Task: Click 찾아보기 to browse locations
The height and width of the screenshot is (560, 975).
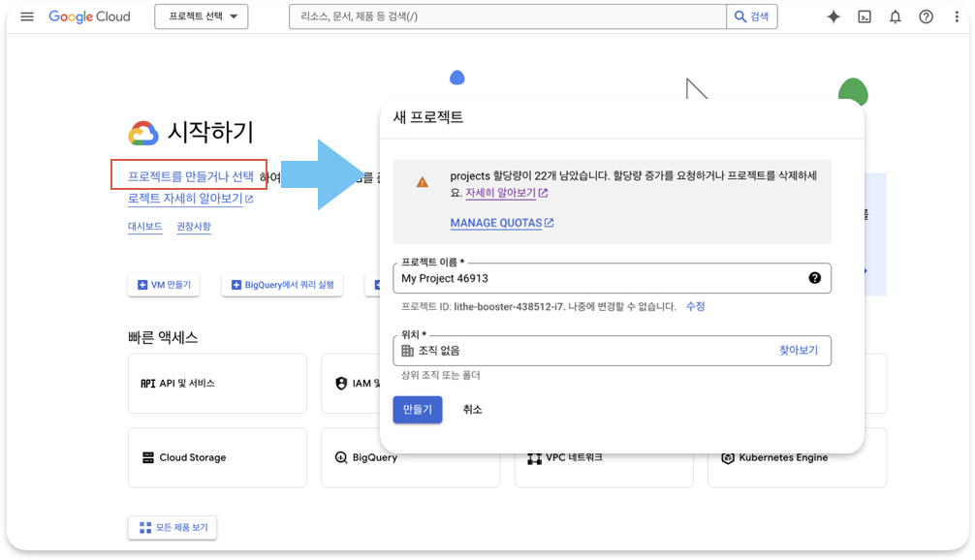Action: coord(799,351)
